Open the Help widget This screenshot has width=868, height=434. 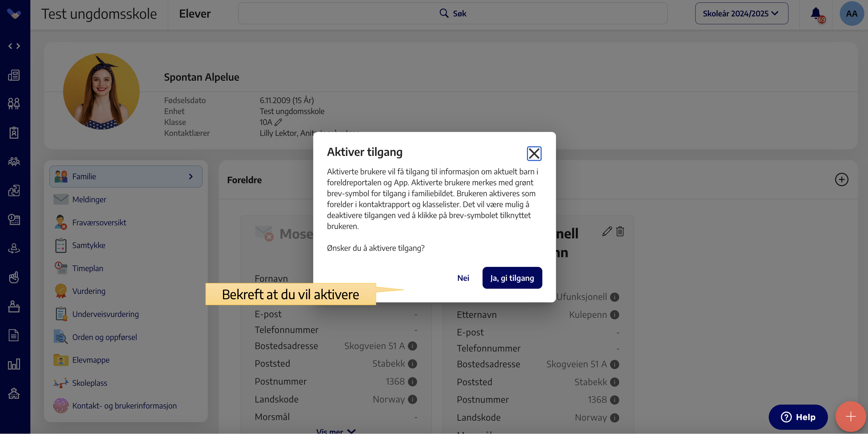click(x=798, y=417)
